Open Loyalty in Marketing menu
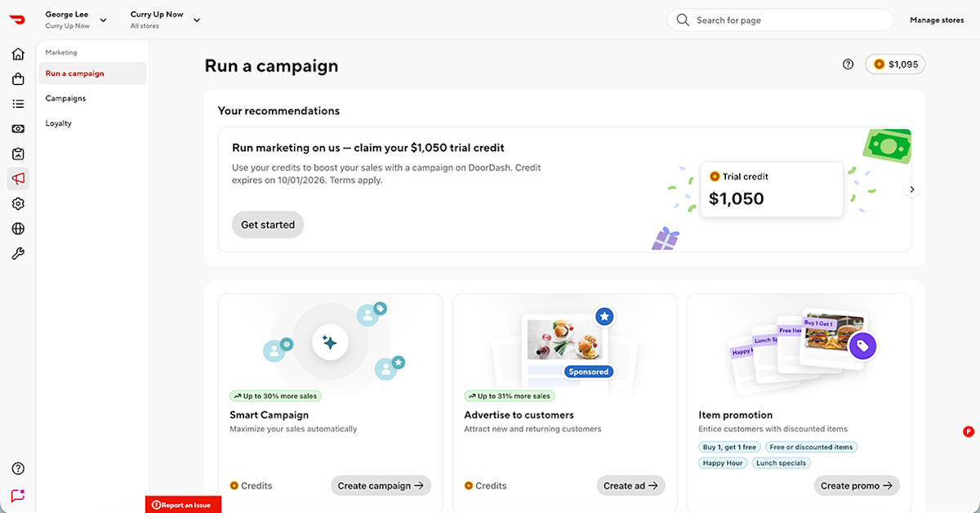 (x=59, y=123)
